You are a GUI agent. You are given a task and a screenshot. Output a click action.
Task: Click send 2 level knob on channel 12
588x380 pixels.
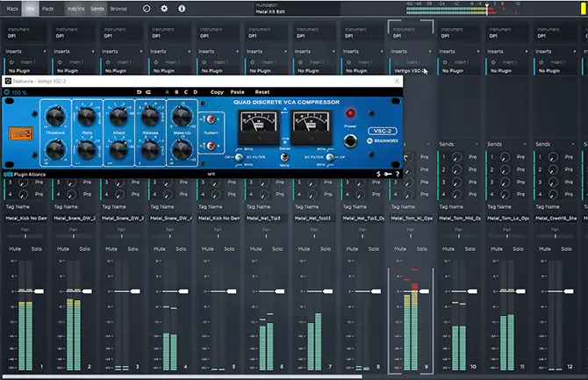(x=553, y=169)
